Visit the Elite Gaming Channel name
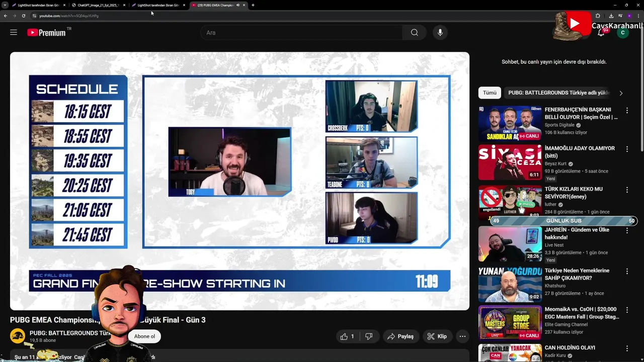The height and width of the screenshot is (362, 644). [566, 324]
